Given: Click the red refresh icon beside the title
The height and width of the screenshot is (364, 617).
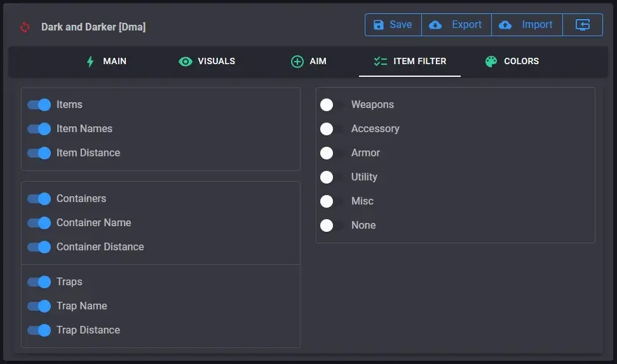Looking at the screenshot, I should tap(25, 27).
